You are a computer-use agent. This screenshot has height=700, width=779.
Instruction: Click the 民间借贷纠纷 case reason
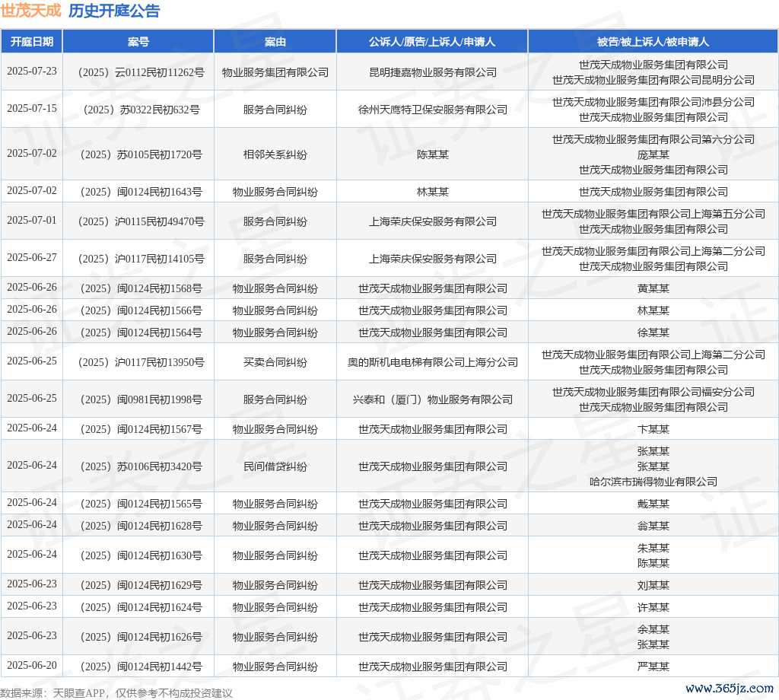275,466
